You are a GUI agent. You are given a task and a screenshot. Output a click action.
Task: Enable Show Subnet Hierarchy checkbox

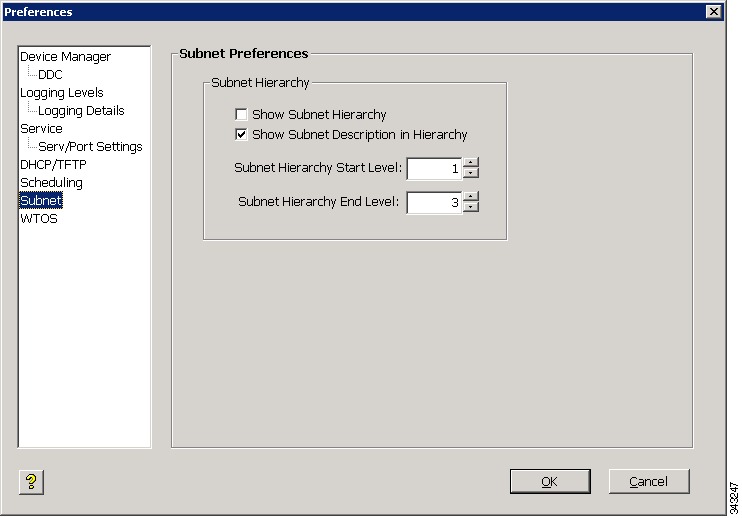pos(241,114)
